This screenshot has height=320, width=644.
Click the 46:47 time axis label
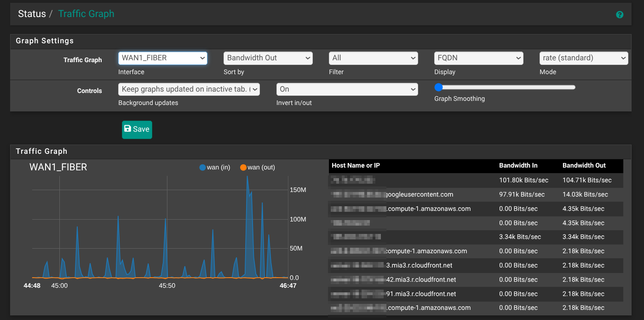288,286
